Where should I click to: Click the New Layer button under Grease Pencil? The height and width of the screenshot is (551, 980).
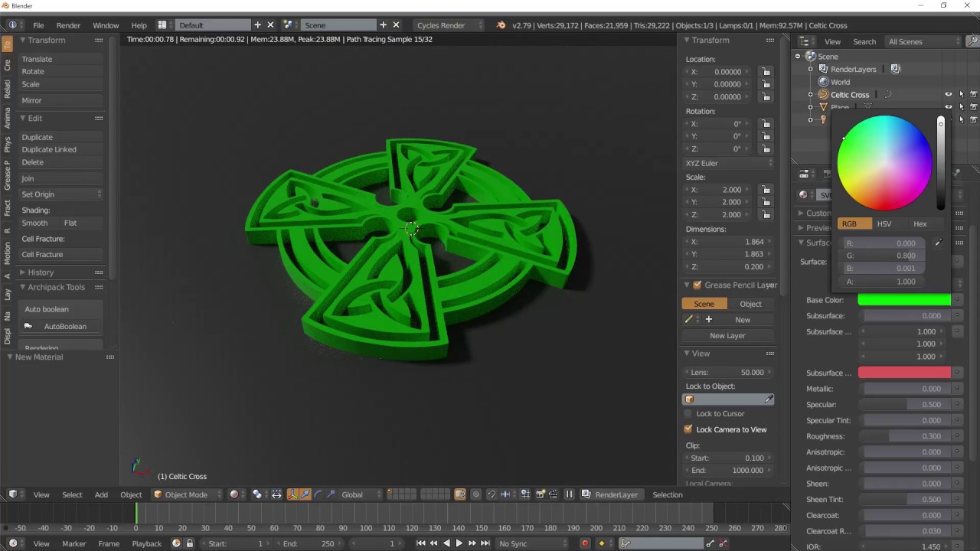727,335
